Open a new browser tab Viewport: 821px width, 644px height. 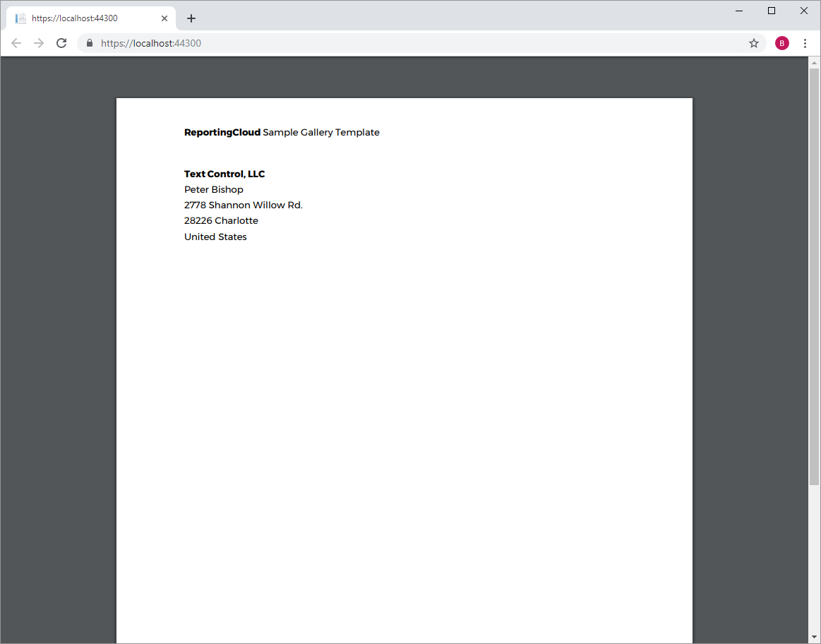pos(191,18)
